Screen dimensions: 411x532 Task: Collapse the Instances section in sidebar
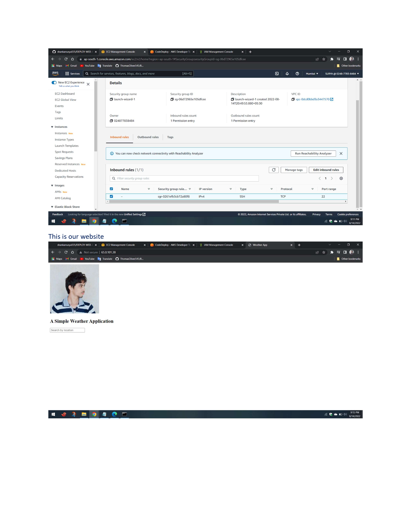pos(52,127)
